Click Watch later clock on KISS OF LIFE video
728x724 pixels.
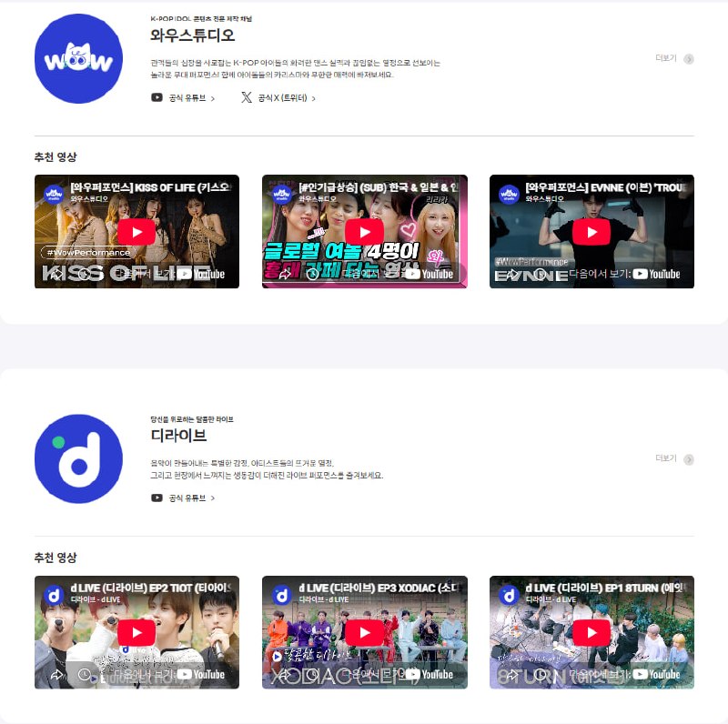click(85, 274)
